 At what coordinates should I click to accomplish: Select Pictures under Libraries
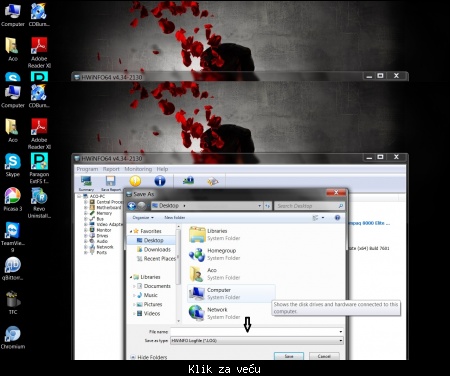click(x=153, y=304)
